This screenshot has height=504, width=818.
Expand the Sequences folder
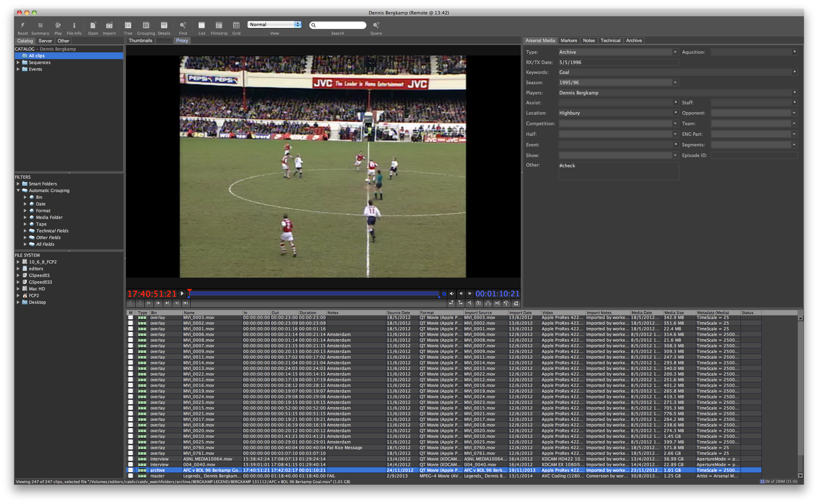click(x=18, y=63)
